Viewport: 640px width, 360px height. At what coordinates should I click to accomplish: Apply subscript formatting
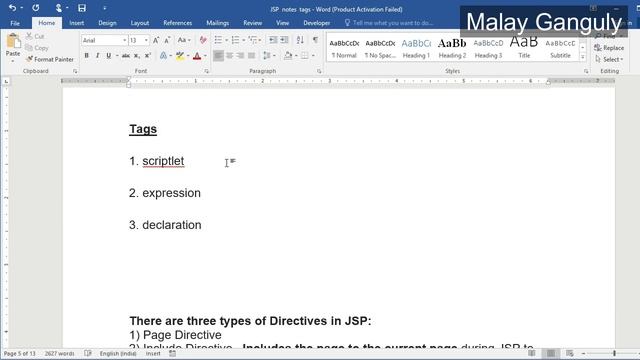pos(137,56)
